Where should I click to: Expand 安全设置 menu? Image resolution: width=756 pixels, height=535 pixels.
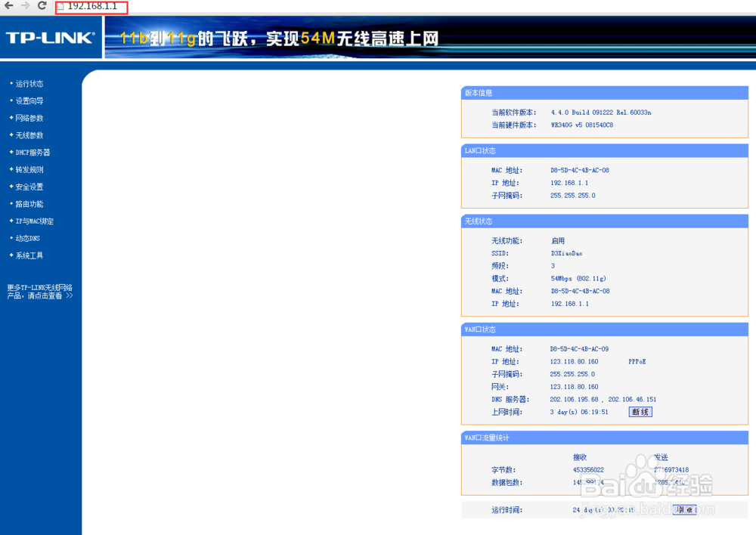(29, 187)
